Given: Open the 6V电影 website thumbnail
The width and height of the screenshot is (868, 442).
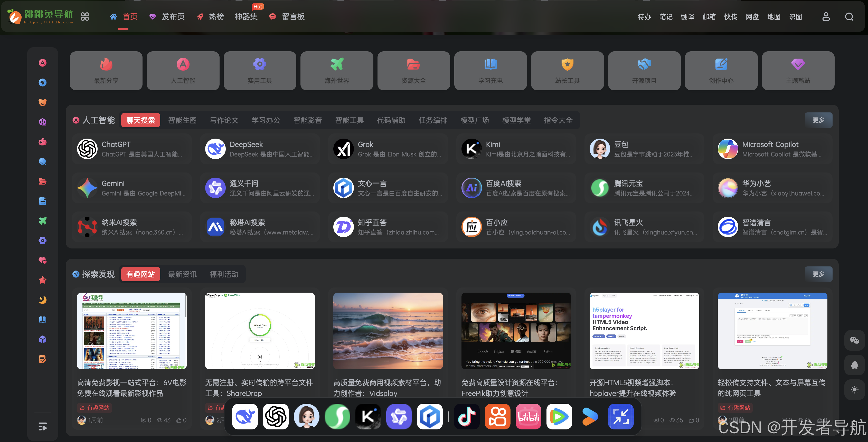Looking at the screenshot, I should [132, 331].
